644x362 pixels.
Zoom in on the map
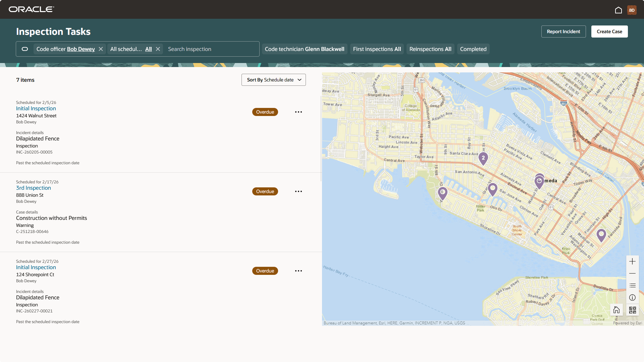click(633, 261)
